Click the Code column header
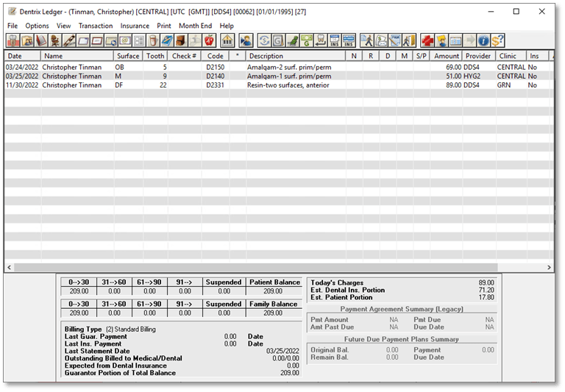The height and width of the screenshot is (392, 565). pyautogui.click(x=216, y=56)
